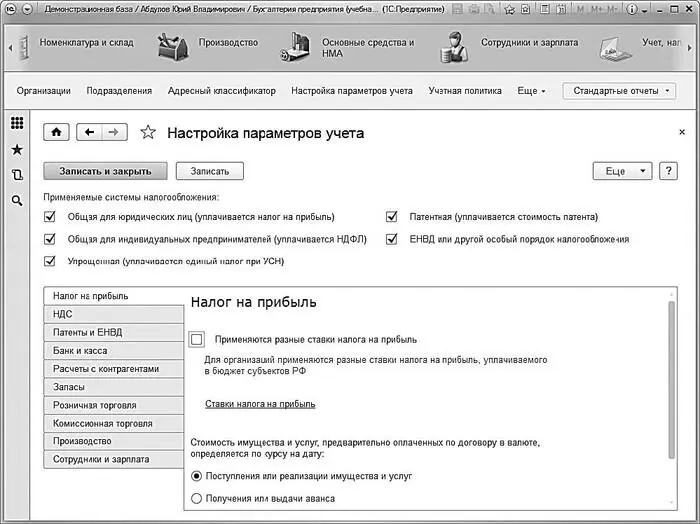Open the Подразделения command

pyautogui.click(x=119, y=91)
